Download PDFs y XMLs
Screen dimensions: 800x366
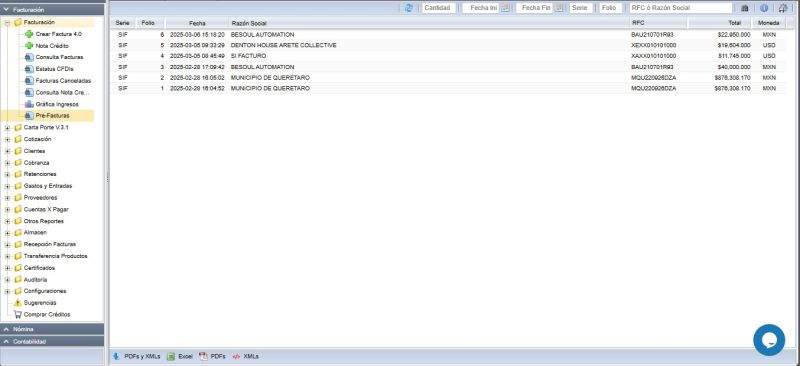click(x=137, y=356)
